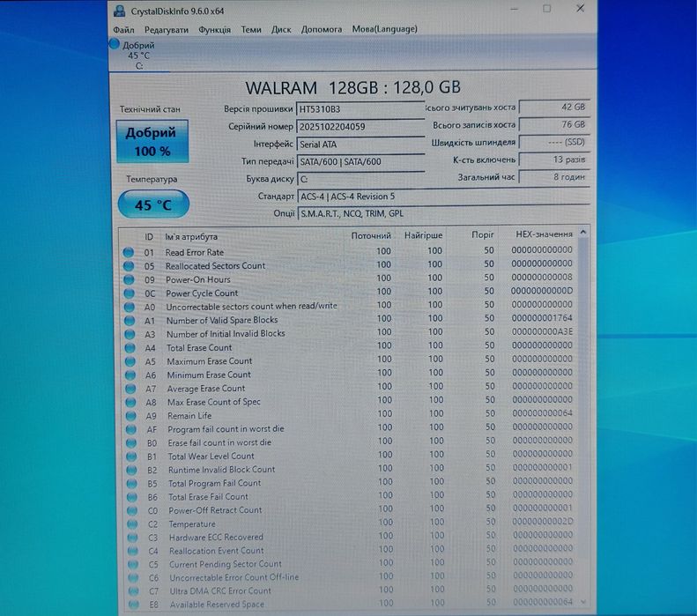The image size is (697, 616).
Task: Click the Поріг column header
Action: [x=483, y=234]
